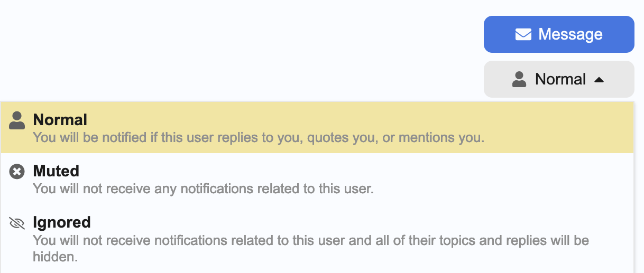644x273 pixels.
Task: Click the bold Normal heading in the list
Action: pos(60,120)
